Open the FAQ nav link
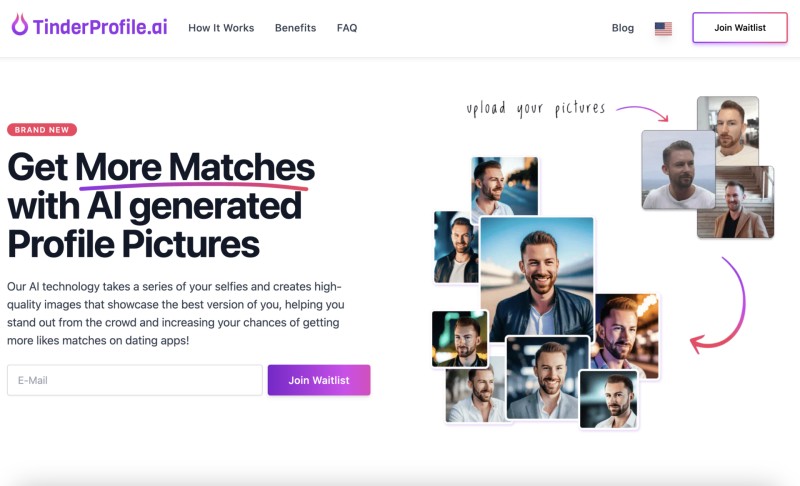The width and height of the screenshot is (800, 486). pyautogui.click(x=347, y=28)
